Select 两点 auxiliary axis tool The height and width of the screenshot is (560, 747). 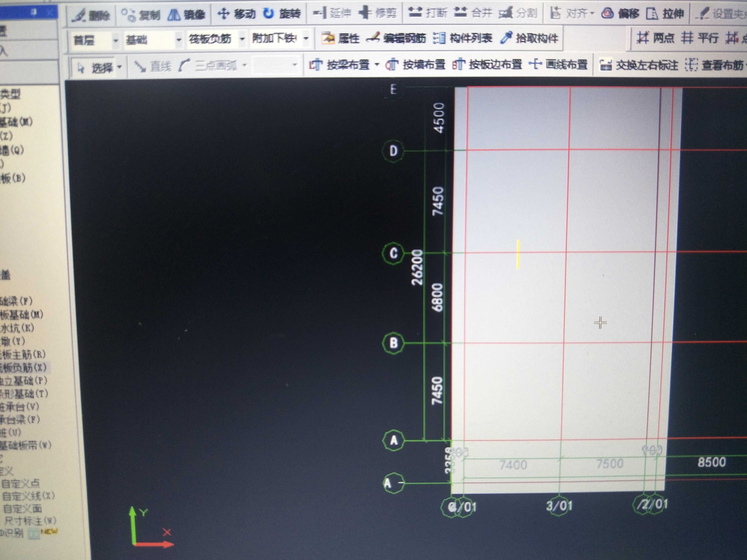655,38
